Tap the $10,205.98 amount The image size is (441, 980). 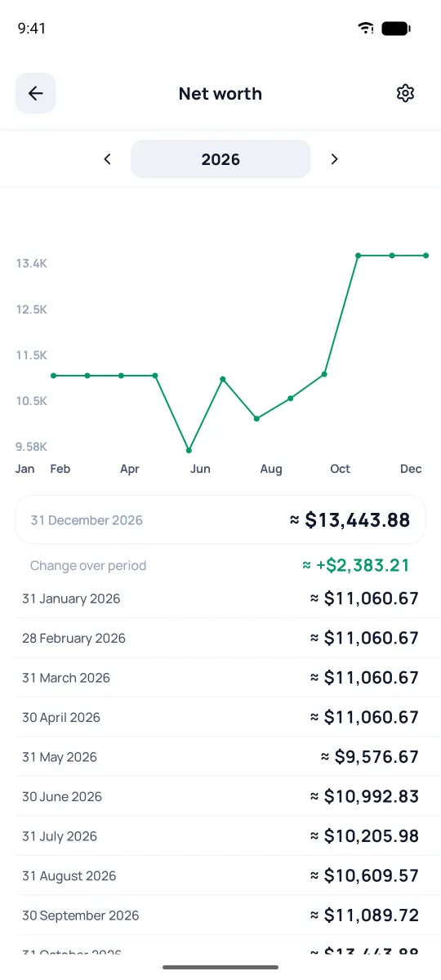coord(365,836)
